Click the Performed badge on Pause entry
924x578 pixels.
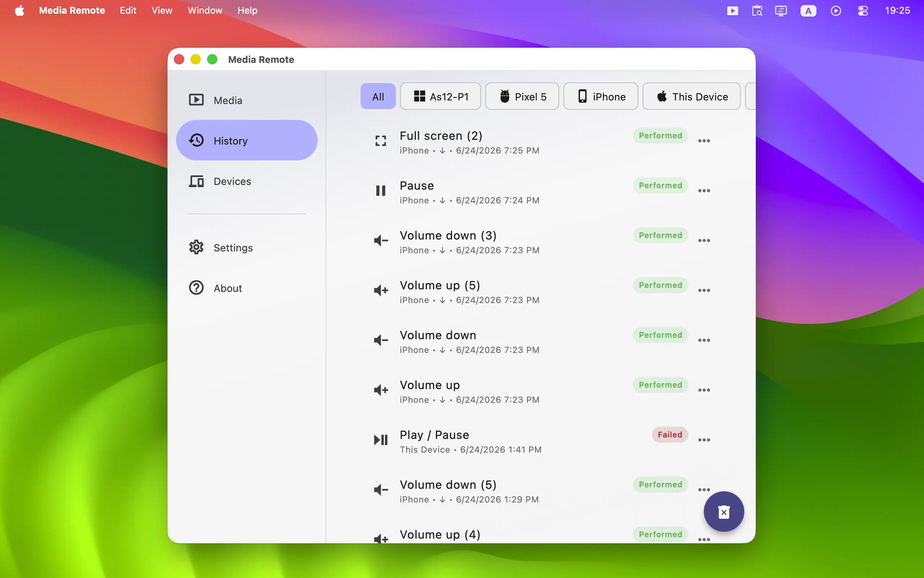[660, 185]
